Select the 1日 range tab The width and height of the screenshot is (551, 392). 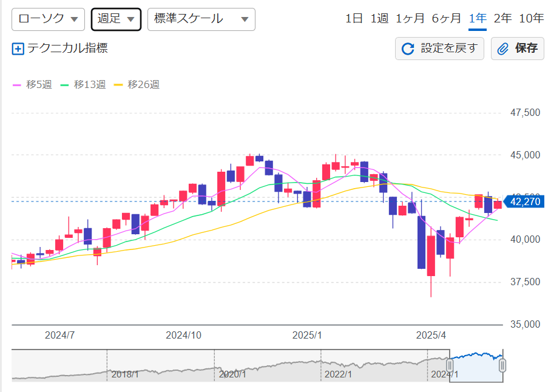pyautogui.click(x=354, y=18)
